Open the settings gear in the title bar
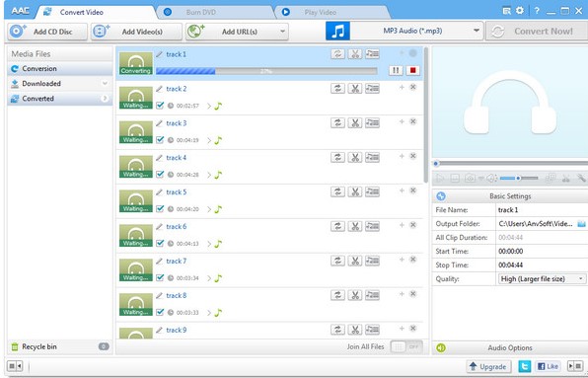This screenshot has width=588, height=378. (x=520, y=11)
